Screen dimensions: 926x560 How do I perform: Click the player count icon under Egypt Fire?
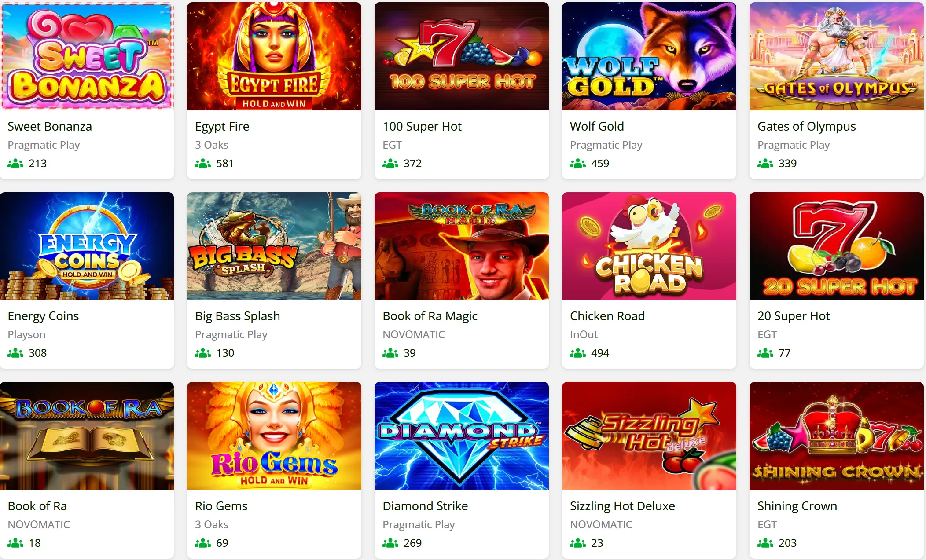(202, 163)
